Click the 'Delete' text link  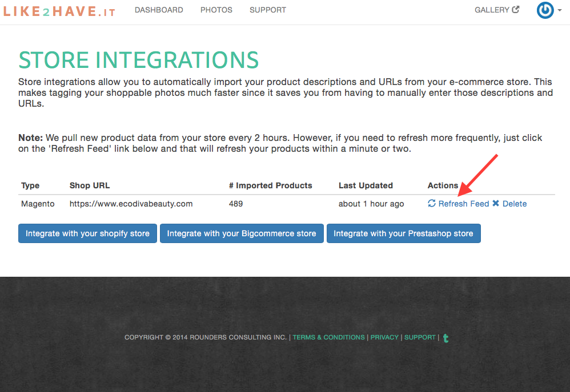tap(515, 204)
